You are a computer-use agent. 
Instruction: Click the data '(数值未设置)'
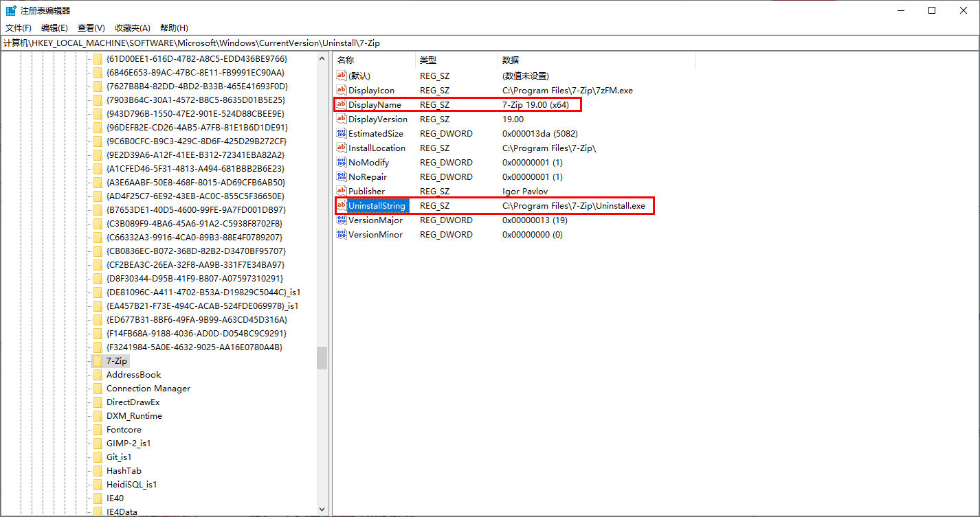526,76
